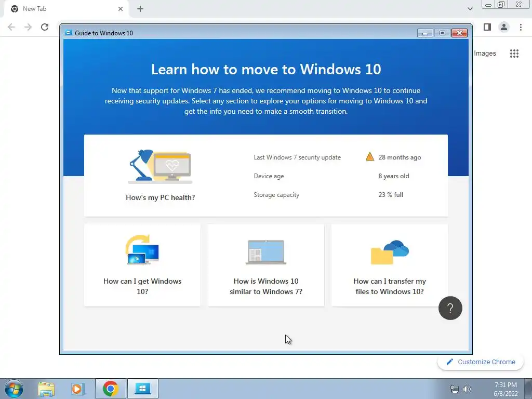Click the "23 % full" value

pyautogui.click(x=391, y=195)
